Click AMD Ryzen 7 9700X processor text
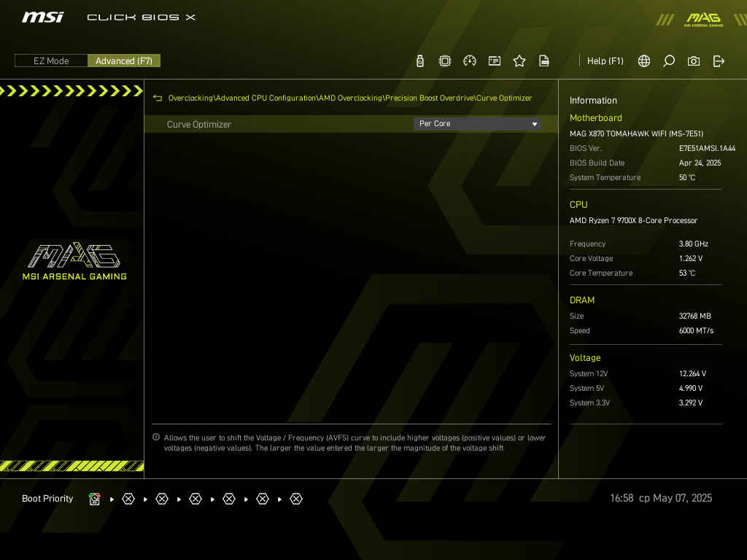747x560 pixels. tap(634, 220)
